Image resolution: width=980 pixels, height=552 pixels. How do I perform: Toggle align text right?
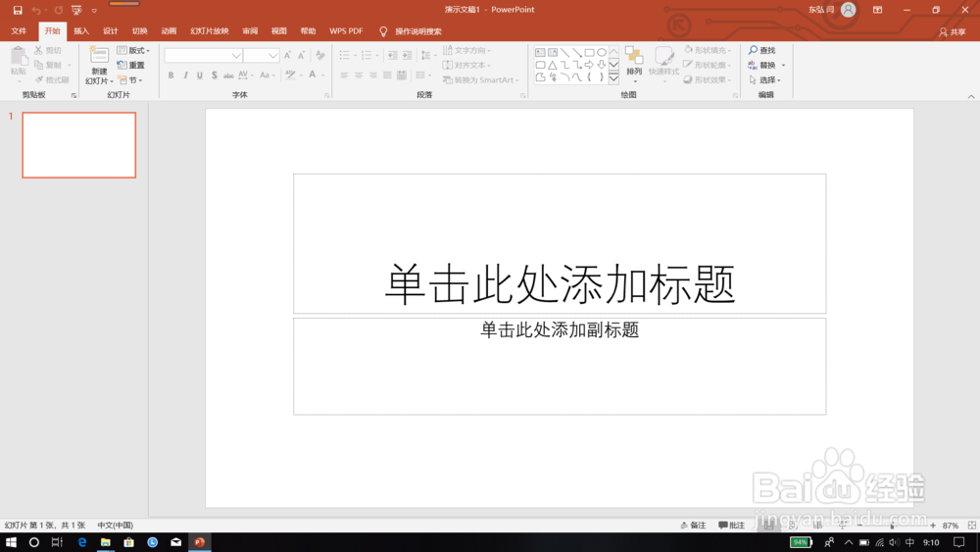(x=373, y=75)
